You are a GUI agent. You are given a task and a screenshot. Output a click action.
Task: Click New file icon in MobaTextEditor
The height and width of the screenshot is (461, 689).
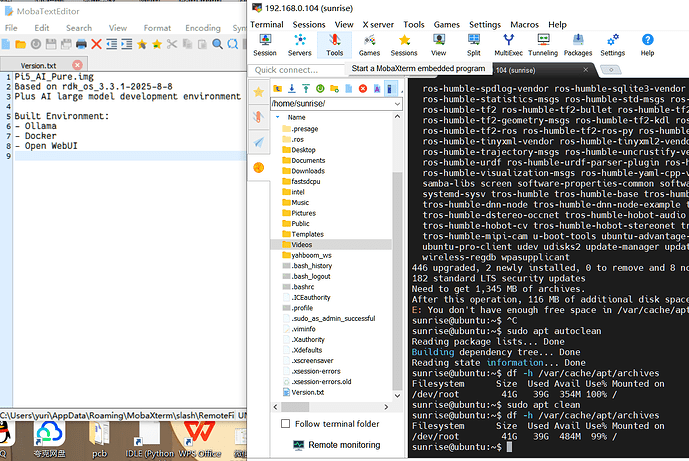(6, 44)
